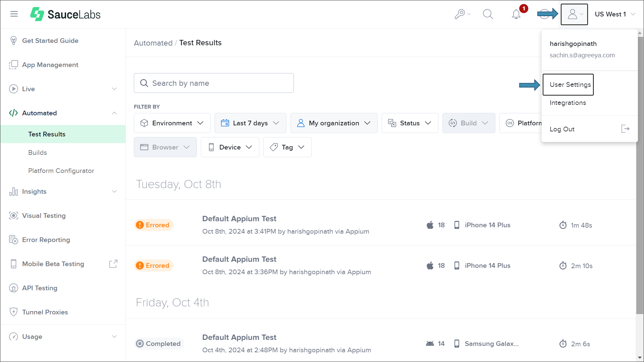Screen dimensions: 644x362
Task: Click the page's vertical scrollbar thumb
Action: 640,175
